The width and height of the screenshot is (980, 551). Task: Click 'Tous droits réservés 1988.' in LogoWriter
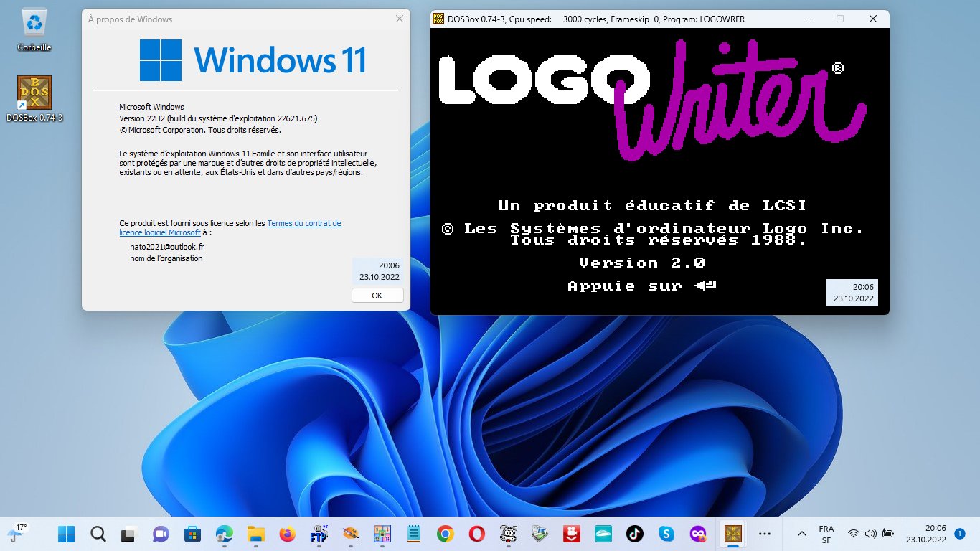(x=659, y=240)
